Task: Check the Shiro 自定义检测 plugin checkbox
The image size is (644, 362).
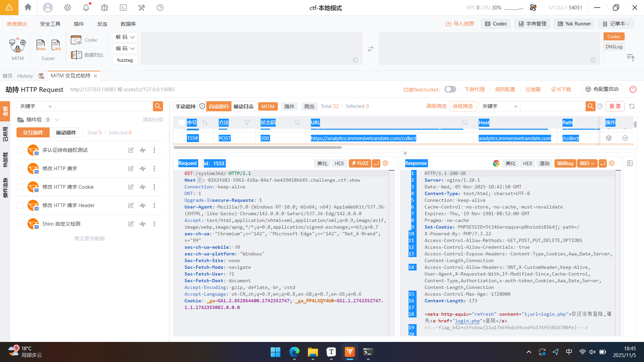Action: [20, 224]
